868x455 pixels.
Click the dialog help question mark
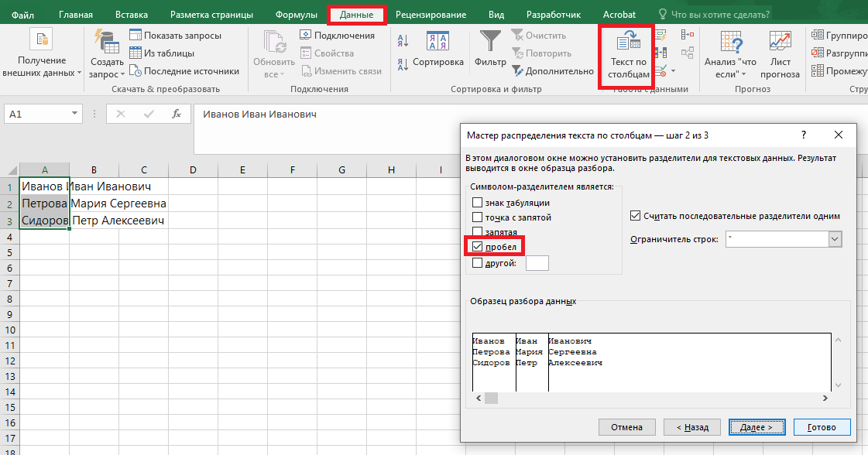pos(803,135)
